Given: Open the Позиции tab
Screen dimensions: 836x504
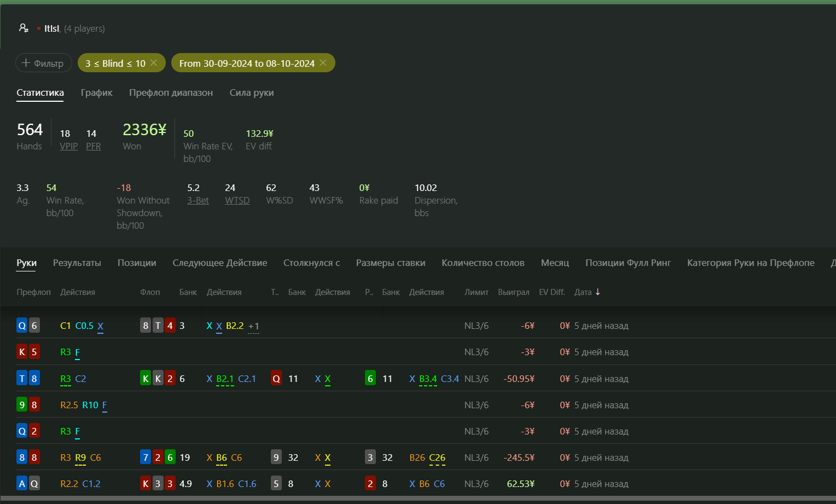Looking at the screenshot, I should coord(137,263).
